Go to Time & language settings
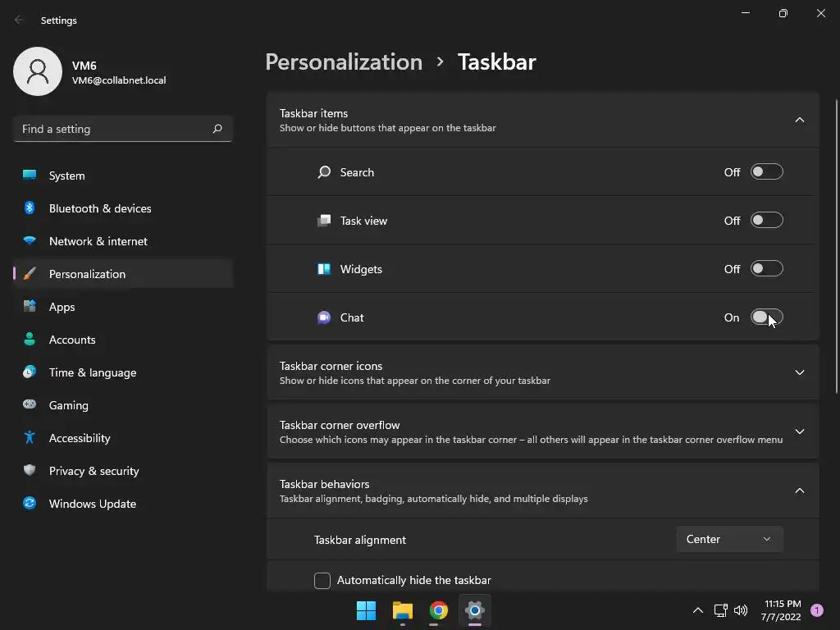The height and width of the screenshot is (630, 840). 93,372
